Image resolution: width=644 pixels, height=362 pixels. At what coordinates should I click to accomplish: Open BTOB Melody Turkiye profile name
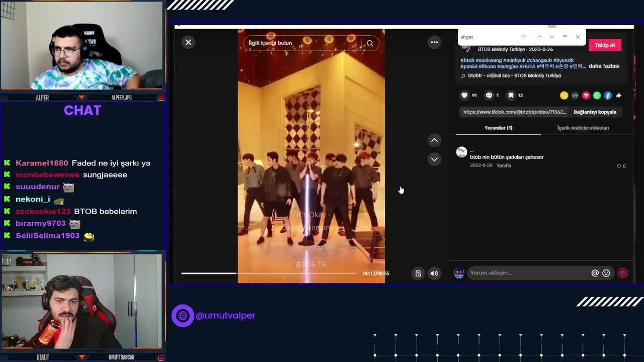tap(501, 49)
